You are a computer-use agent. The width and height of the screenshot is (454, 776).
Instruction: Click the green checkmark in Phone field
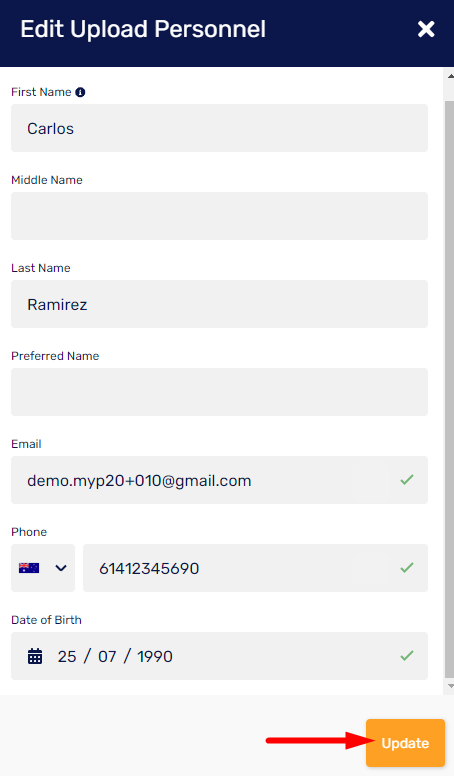click(x=406, y=568)
